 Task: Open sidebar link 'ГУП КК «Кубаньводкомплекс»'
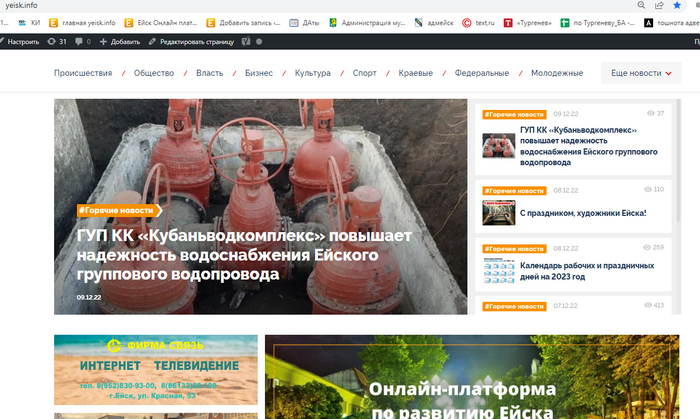tap(588, 146)
